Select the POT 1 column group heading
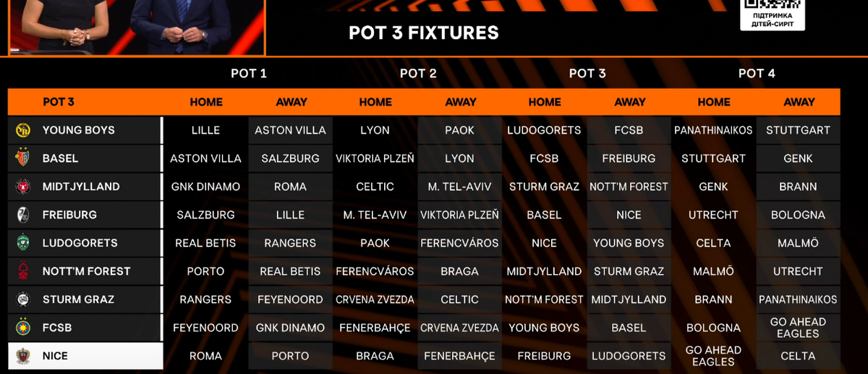The image size is (868, 374). click(249, 73)
